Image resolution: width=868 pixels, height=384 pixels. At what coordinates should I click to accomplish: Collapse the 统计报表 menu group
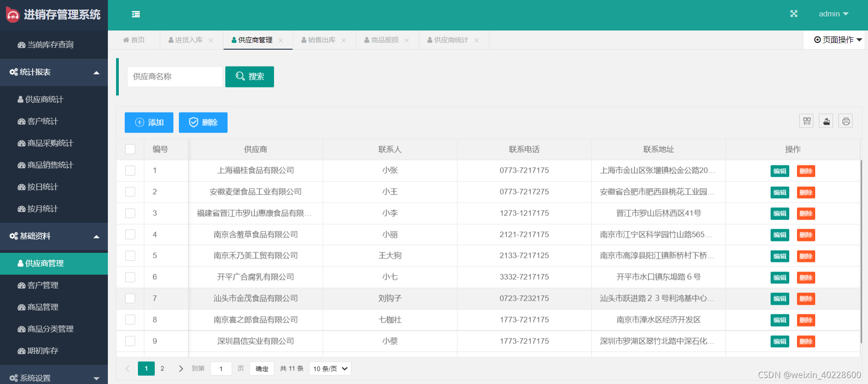(x=54, y=72)
